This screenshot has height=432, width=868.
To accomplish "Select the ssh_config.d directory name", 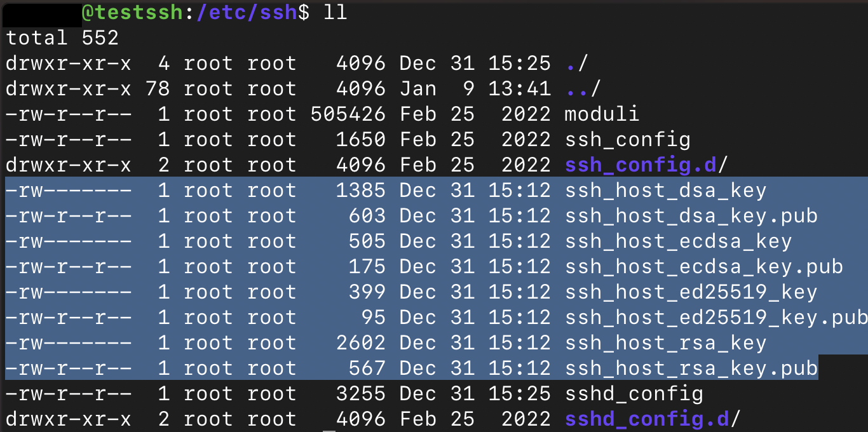I will (x=640, y=165).
